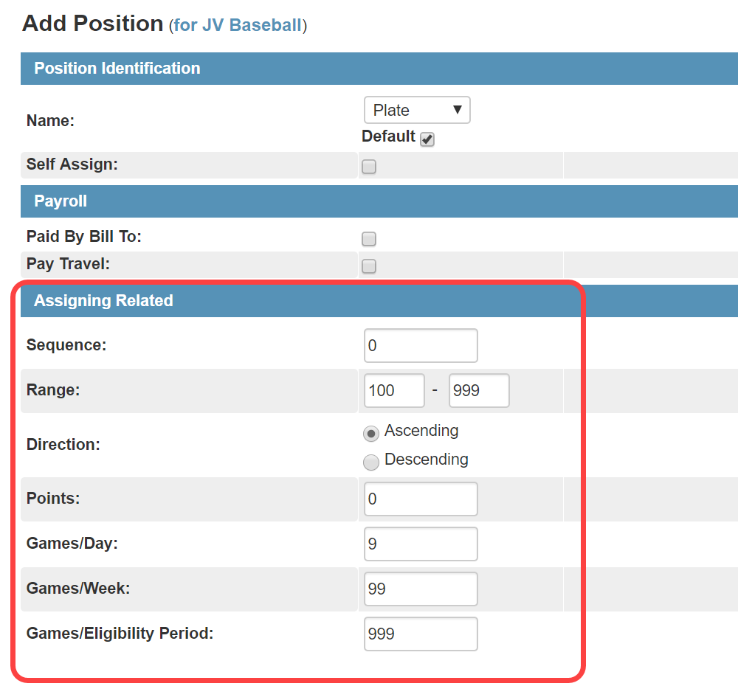Check the Paid By Bill To box
This screenshot has width=738, height=700.
[x=368, y=239]
